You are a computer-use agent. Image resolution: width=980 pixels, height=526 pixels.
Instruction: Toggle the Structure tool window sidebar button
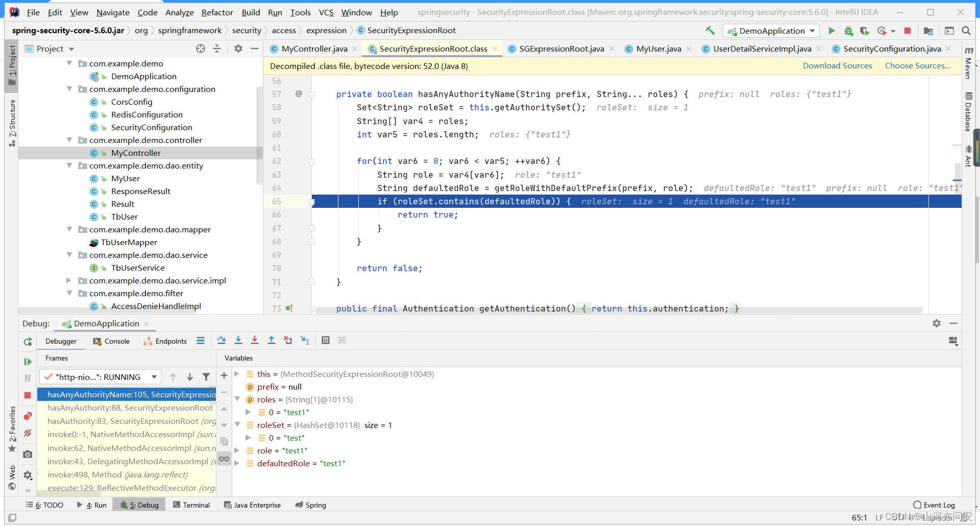[x=12, y=123]
